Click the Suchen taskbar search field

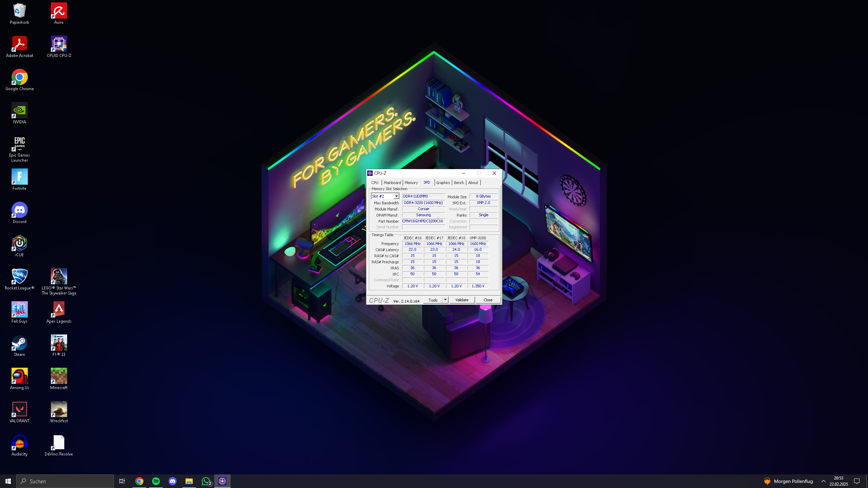point(65,481)
